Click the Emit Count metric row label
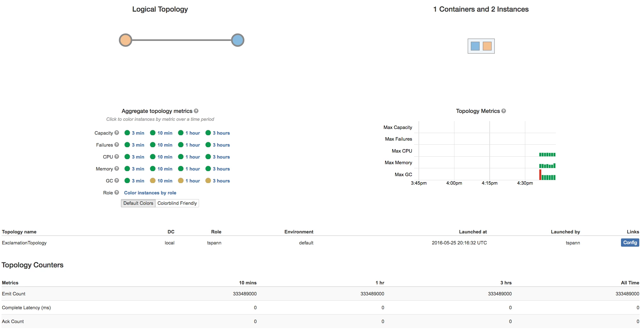644x330 pixels. pos(14,294)
